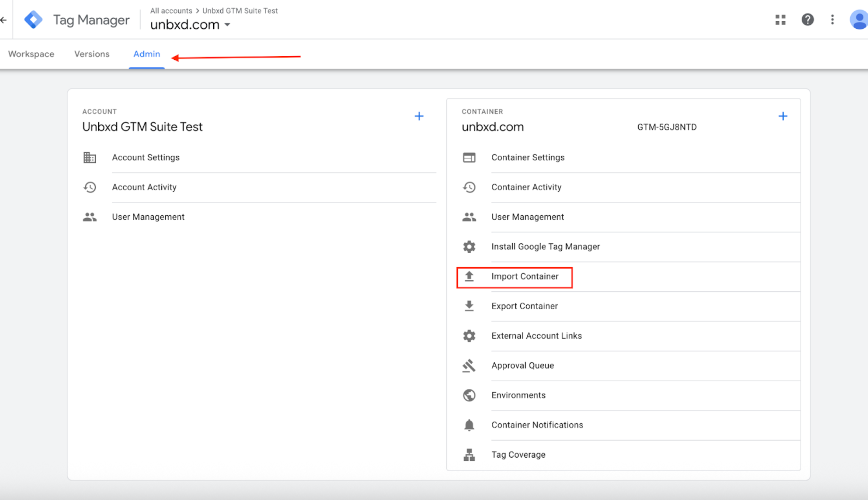The width and height of the screenshot is (868, 500).
Task: Expand the unbxd.com container dropdown
Action: click(227, 25)
